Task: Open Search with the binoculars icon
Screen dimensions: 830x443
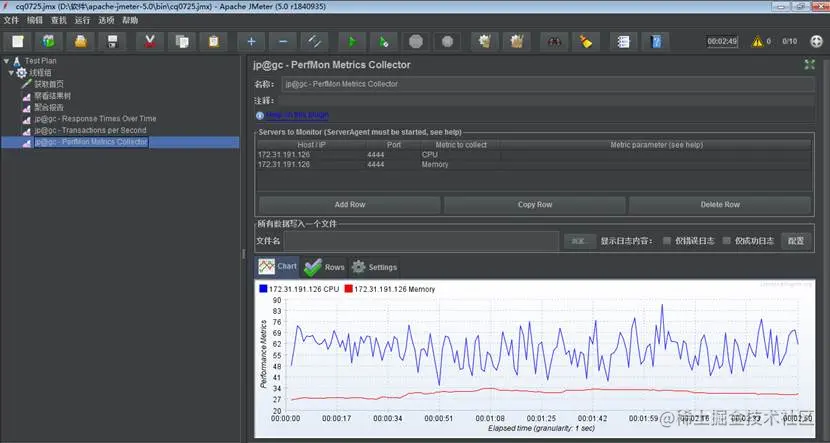Action: [554, 42]
